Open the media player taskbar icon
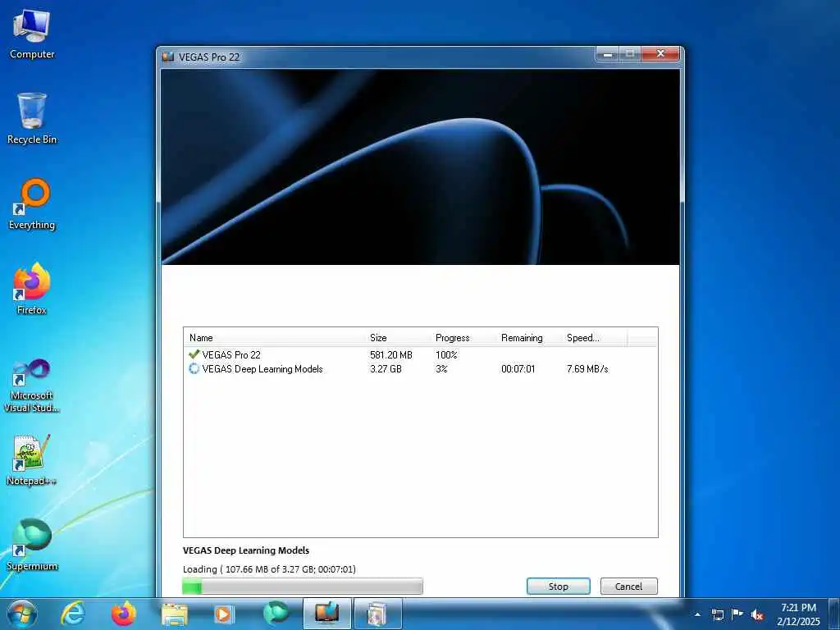The image size is (840, 630). tap(223, 614)
